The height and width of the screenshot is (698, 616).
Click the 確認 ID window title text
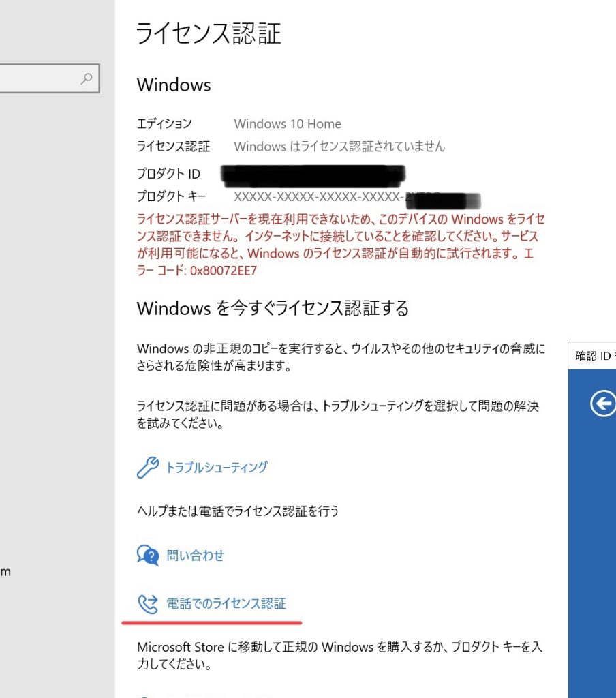click(595, 356)
